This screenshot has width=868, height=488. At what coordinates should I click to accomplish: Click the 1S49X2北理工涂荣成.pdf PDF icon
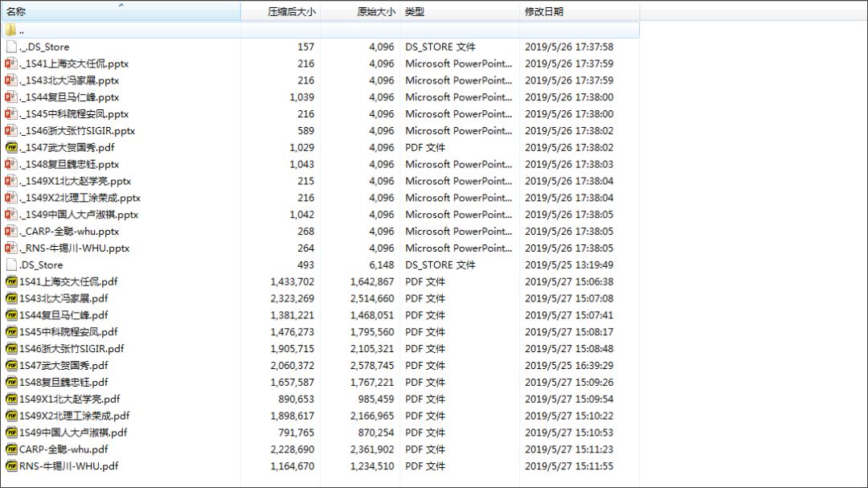coord(11,416)
